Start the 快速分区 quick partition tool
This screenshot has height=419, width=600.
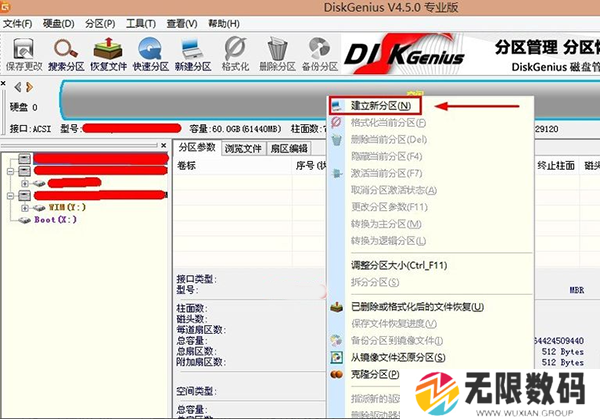tap(150, 54)
